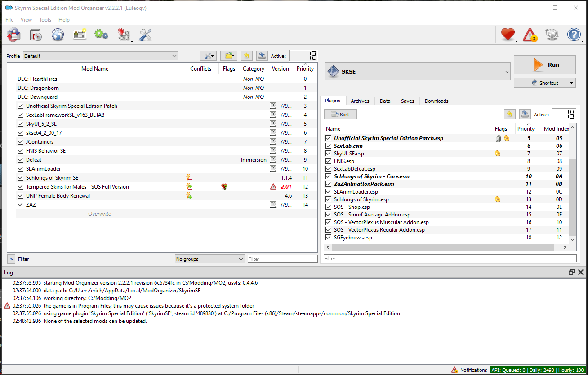
Task: Open the help question mark icon
Action: point(574,35)
